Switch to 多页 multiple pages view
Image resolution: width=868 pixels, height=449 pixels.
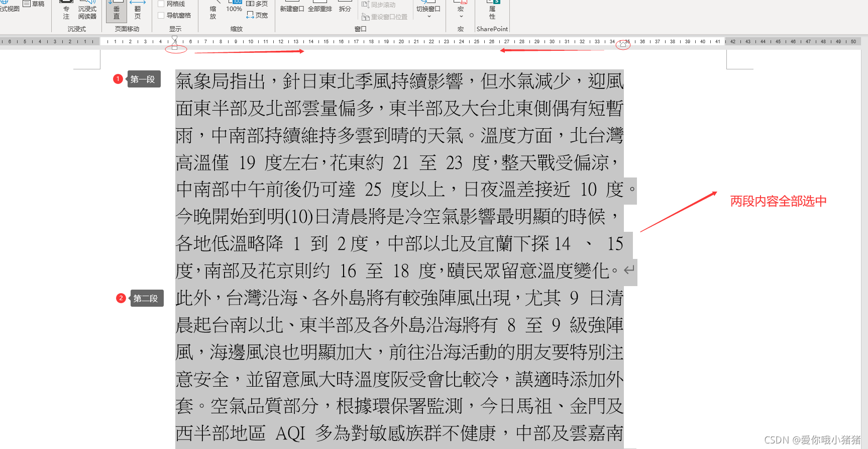click(x=257, y=4)
